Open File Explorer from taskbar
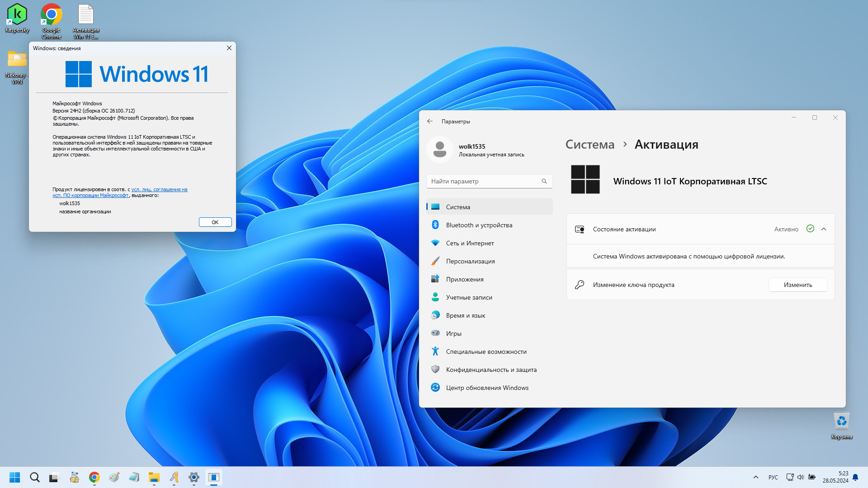Image resolution: width=868 pixels, height=488 pixels. click(154, 477)
